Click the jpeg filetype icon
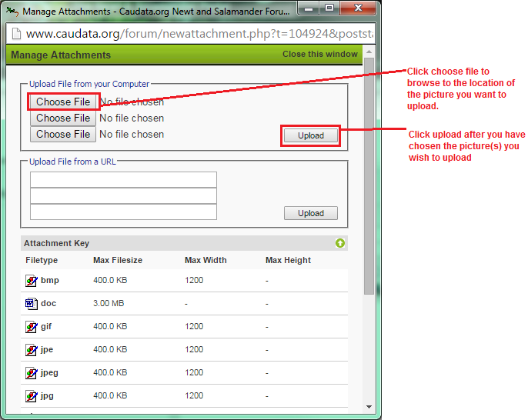 pos(31,373)
